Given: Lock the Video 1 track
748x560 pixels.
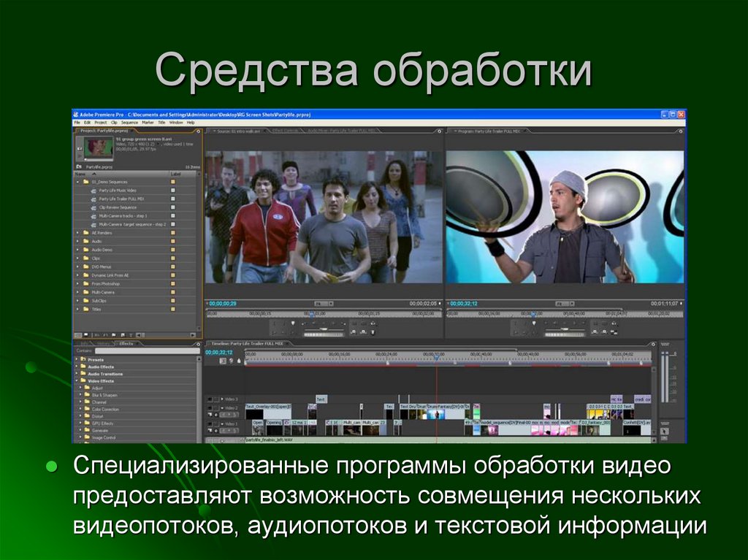Looking at the screenshot, I should click(216, 423).
